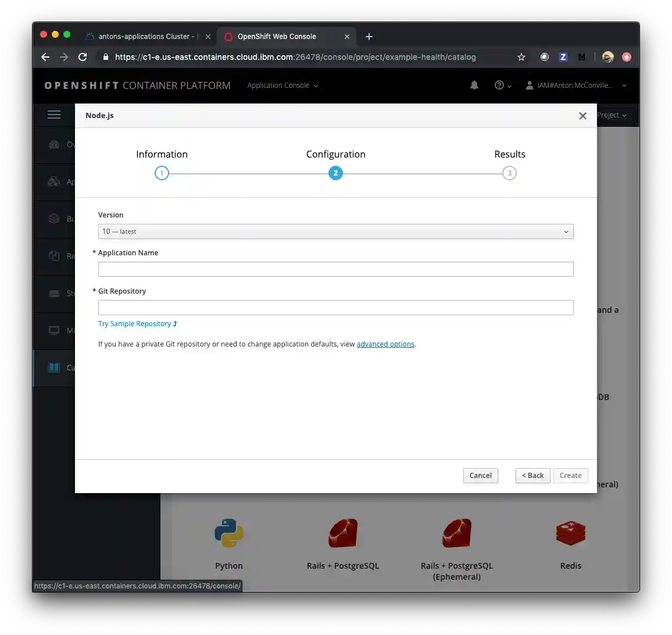672x635 pixels.
Task: Click the Try Sample Repository link
Action: [134, 323]
